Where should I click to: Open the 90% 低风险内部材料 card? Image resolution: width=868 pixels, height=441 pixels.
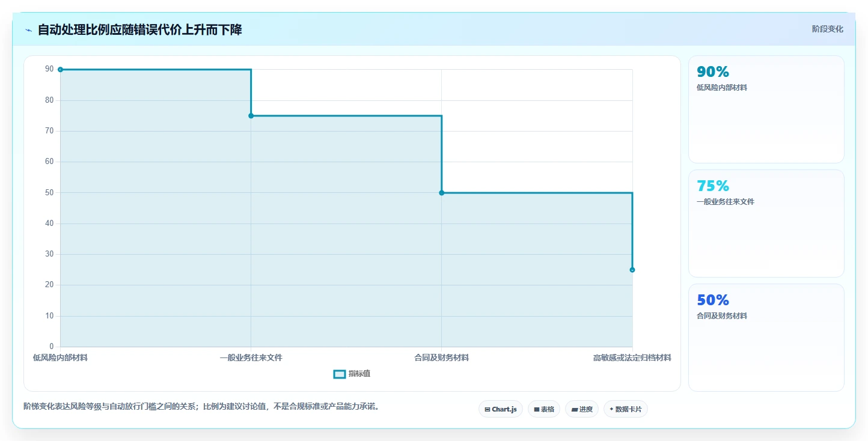pos(766,109)
